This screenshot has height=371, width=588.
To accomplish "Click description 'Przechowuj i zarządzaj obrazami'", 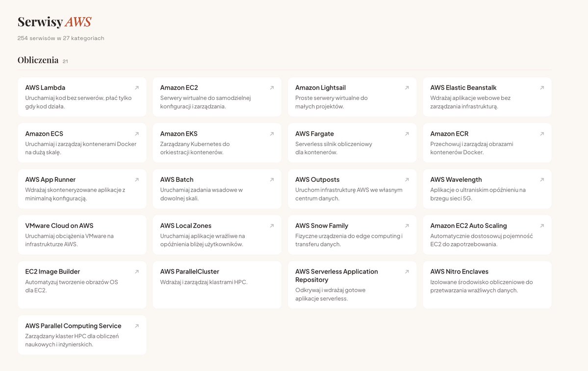I will click(x=472, y=144).
